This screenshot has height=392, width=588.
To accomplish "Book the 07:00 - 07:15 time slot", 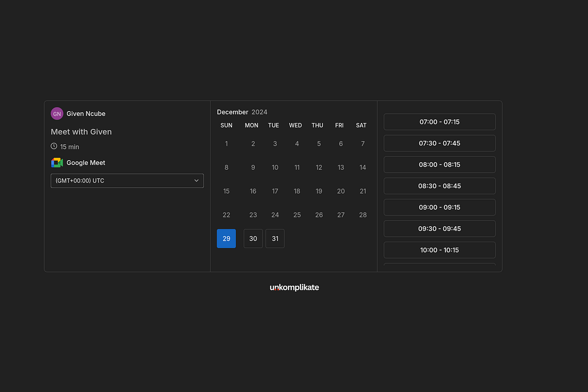I will pos(439,122).
